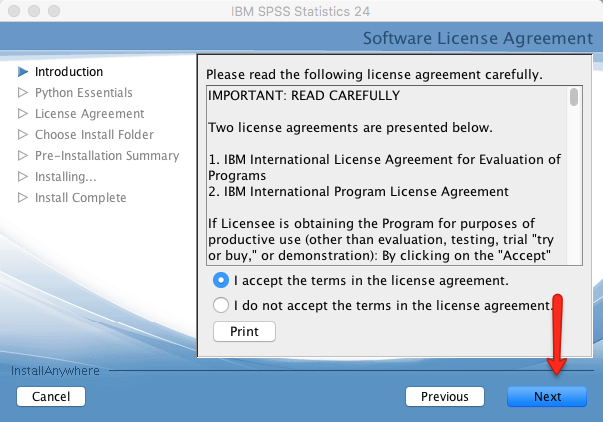Select the Install Complete step label
Image resolution: width=603 pixels, height=422 pixels.
80,198
